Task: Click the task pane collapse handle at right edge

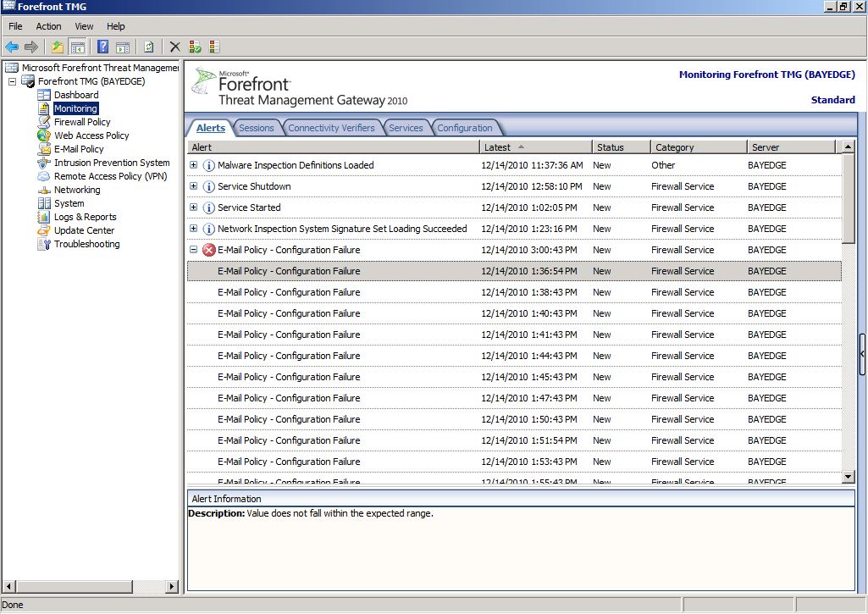Action: pyautogui.click(x=862, y=354)
